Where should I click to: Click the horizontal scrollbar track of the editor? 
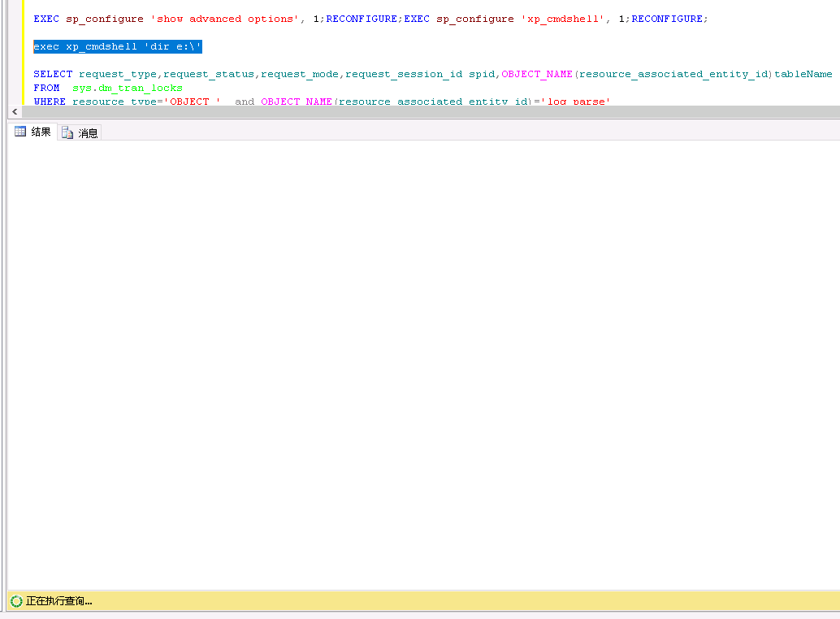[x=422, y=112]
